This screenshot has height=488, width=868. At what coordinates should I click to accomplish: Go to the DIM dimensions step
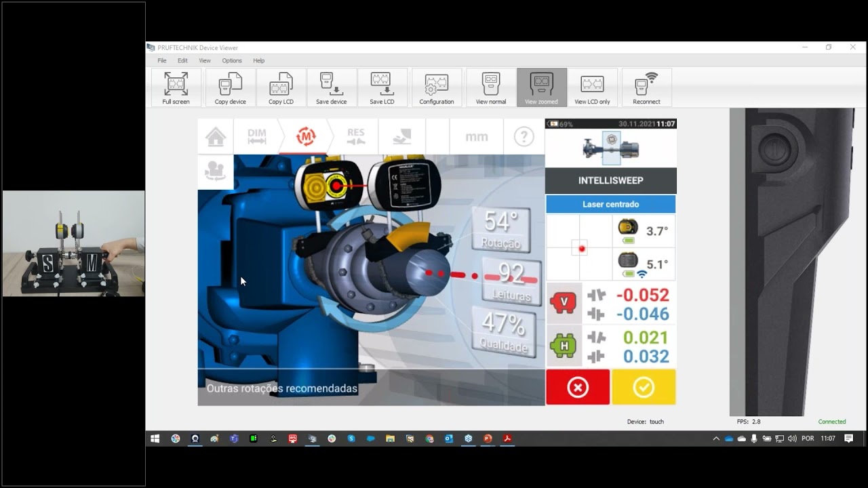pos(257,137)
